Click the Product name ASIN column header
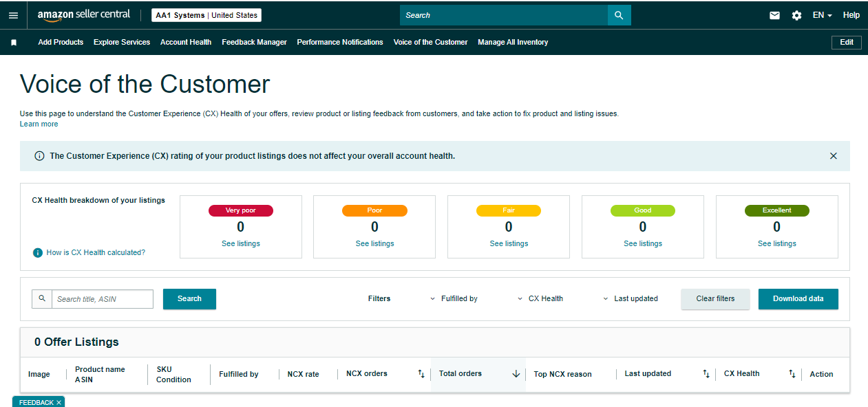Viewport: 868px width, 407px height. pos(100,375)
